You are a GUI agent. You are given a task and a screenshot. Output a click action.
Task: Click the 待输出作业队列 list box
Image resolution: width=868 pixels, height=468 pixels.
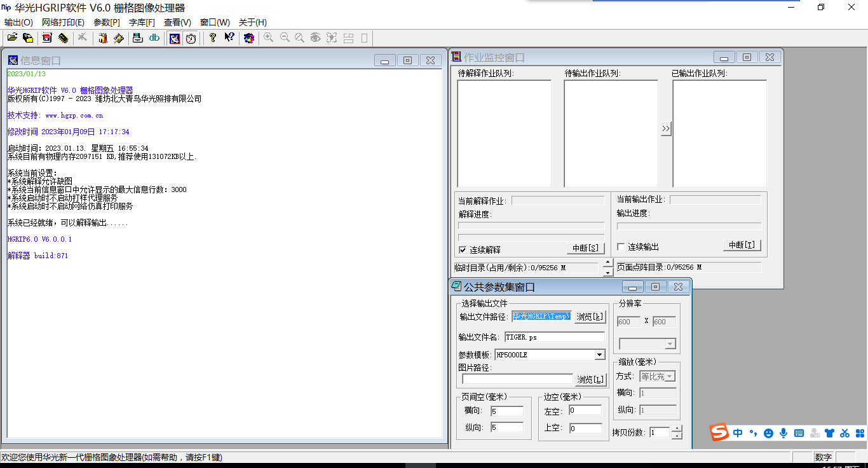tap(611, 134)
